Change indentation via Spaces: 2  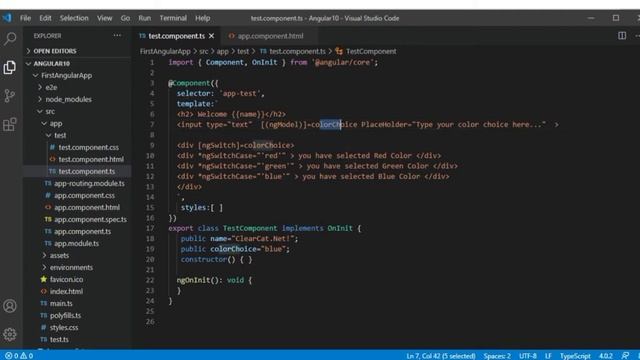[x=497, y=356]
